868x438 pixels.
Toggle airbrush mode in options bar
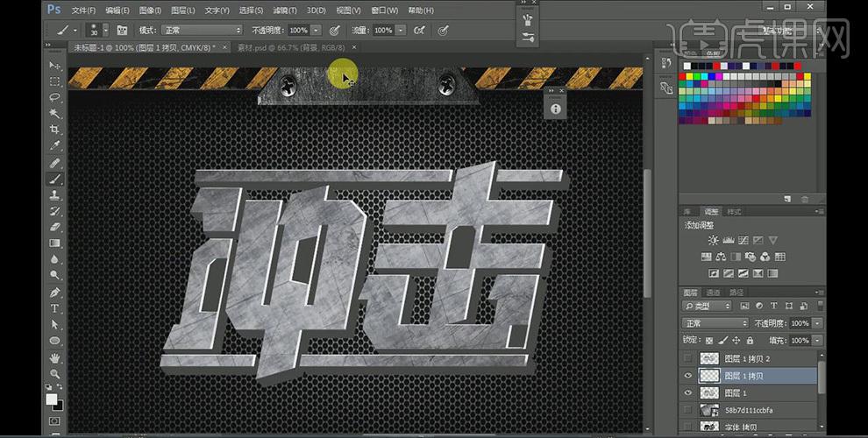[x=419, y=31]
